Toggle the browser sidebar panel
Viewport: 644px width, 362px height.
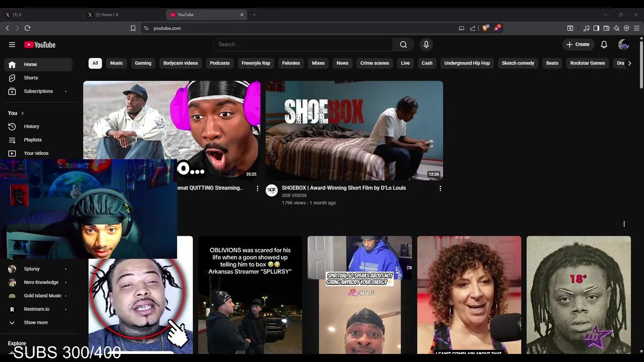(x=596, y=28)
